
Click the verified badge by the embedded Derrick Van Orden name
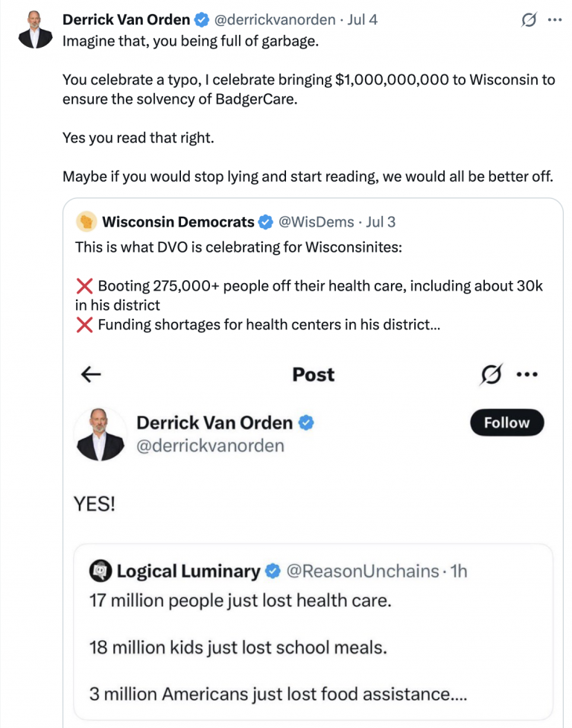306,422
